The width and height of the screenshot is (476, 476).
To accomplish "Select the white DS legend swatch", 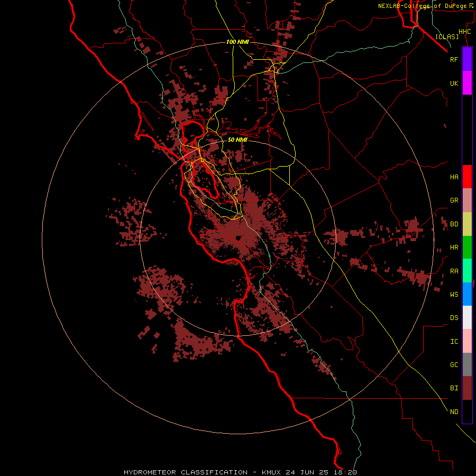I will click(x=467, y=317).
